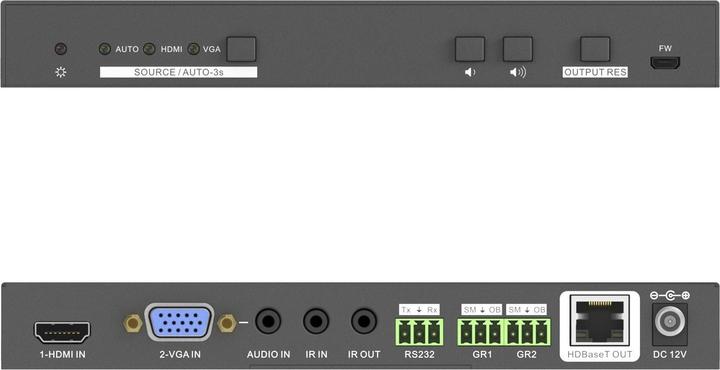
Task: Click the FW micro USB port
Action: click(x=665, y=63)
